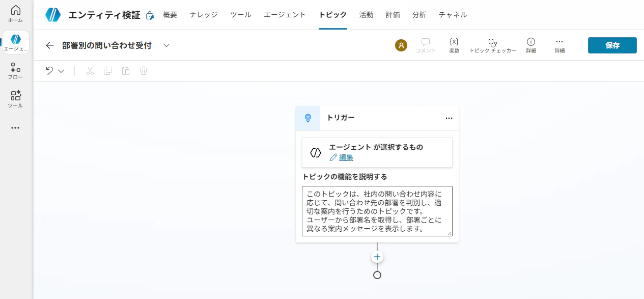644x299 pixels.
Task: Click the icon in エージェント が選択するもの card
Action: point(316,152)
